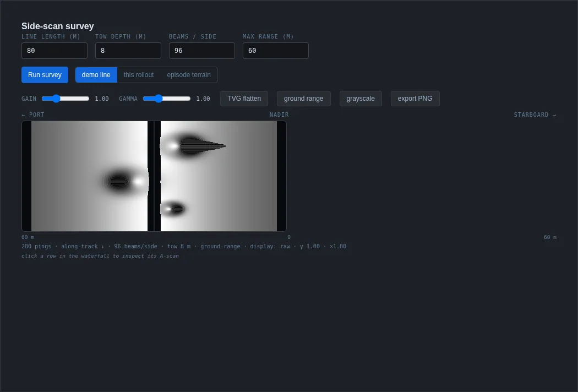Focus the Beams / side input field
Screen dimensions: 578x392
pyautogui.click(x=202, y=51)
